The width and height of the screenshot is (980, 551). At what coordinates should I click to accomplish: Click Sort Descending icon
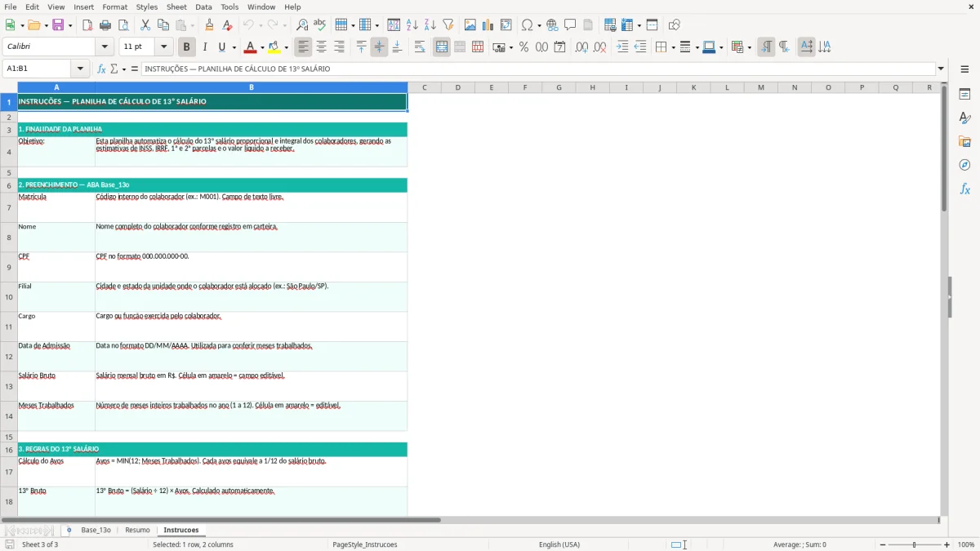point(430,25)
